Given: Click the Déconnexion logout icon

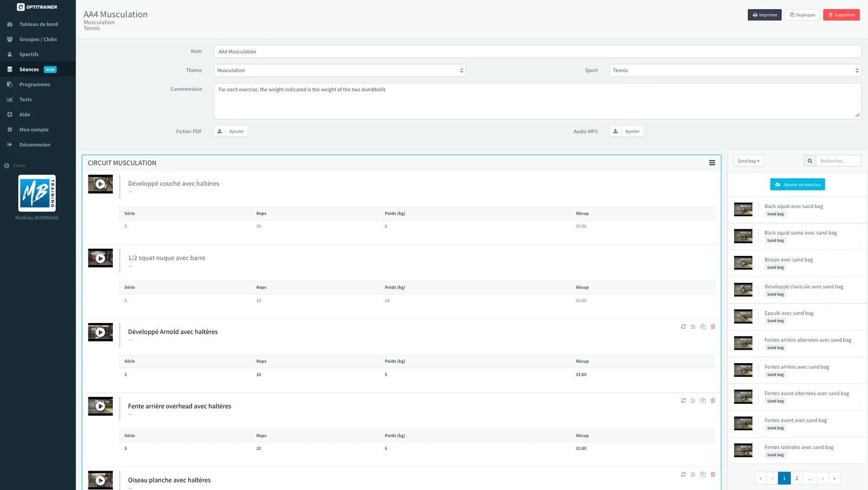Looking at the screenshot, I should (10, 145).
